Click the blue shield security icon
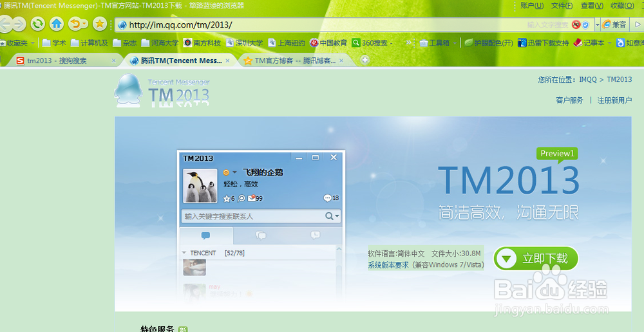The height and width of the screenshot is (332, 644). pyautogui.click(x=585, y=25)
